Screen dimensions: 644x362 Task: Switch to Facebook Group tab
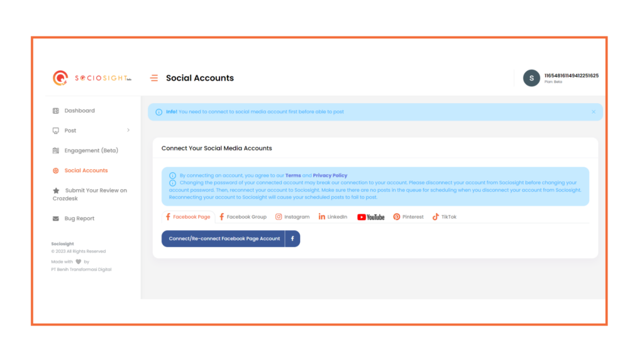(243, 217)
